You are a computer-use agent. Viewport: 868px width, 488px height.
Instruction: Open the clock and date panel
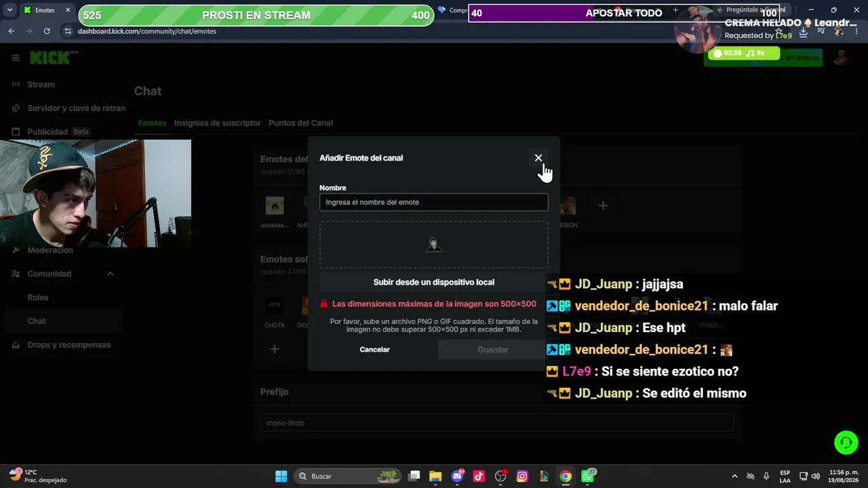coord(844,476)
